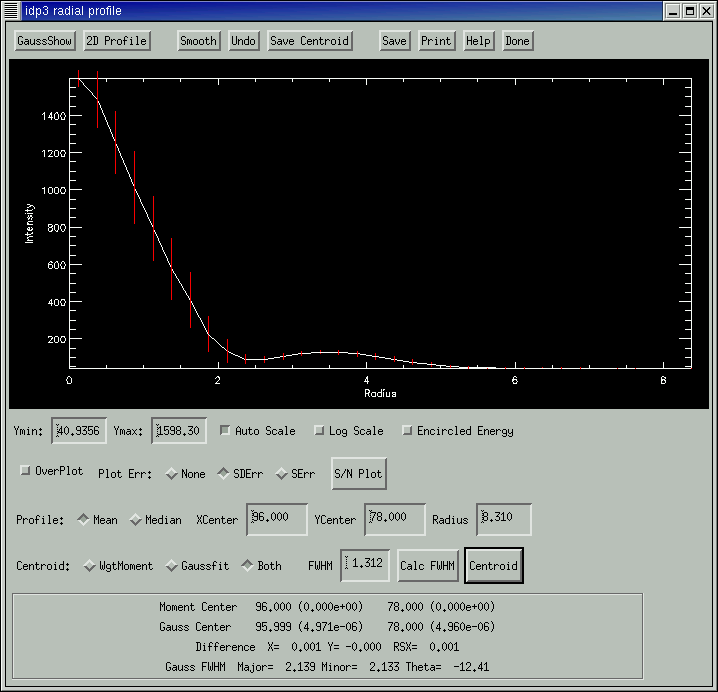Click the Centroid: label
Viewport: 718px width, 692px height.
click(x=43, y=566)
